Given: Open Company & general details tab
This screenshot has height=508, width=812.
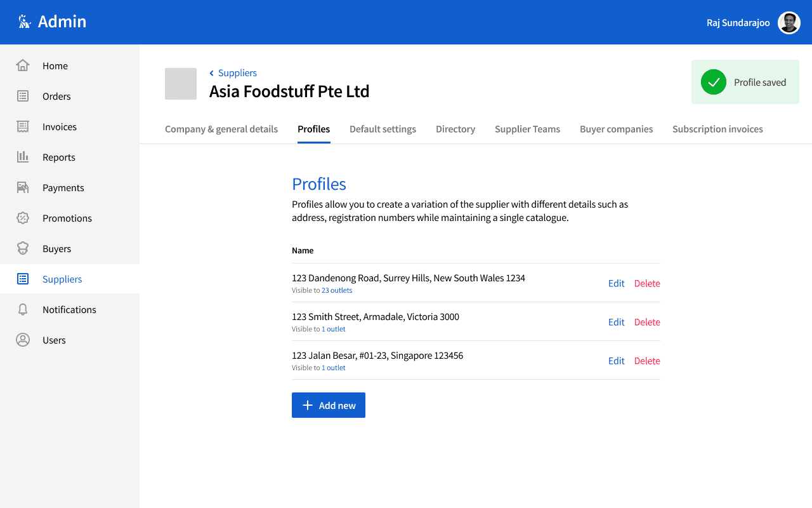Looking at the screenshot, I should coord(221,129).
